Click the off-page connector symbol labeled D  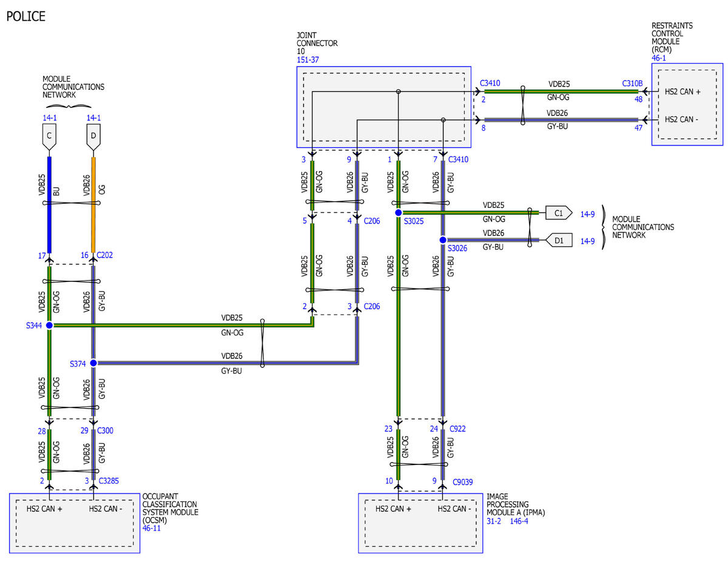(x=93, y=136)
